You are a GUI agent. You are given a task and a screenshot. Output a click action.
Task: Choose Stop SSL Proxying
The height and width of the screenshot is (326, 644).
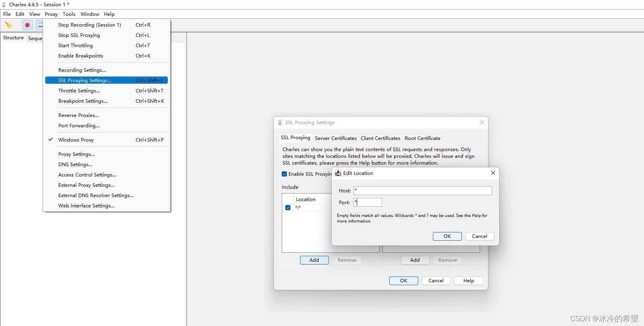(x=107, y=35)
